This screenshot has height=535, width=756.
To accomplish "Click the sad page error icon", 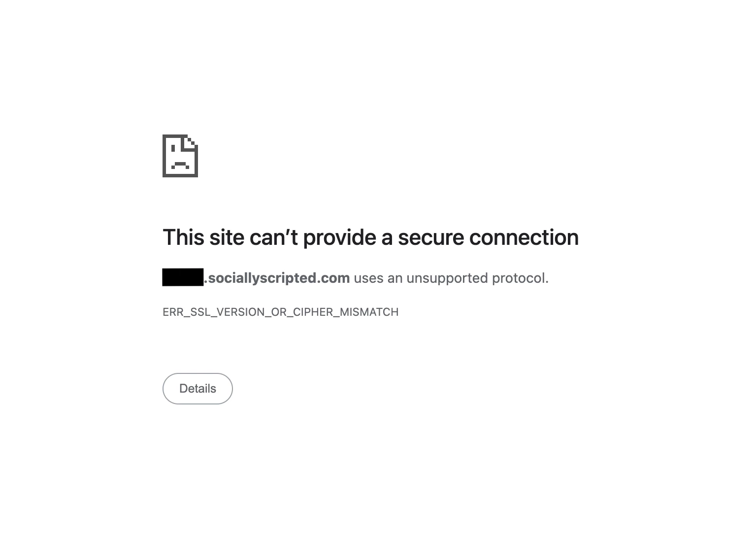I will 180,156.
